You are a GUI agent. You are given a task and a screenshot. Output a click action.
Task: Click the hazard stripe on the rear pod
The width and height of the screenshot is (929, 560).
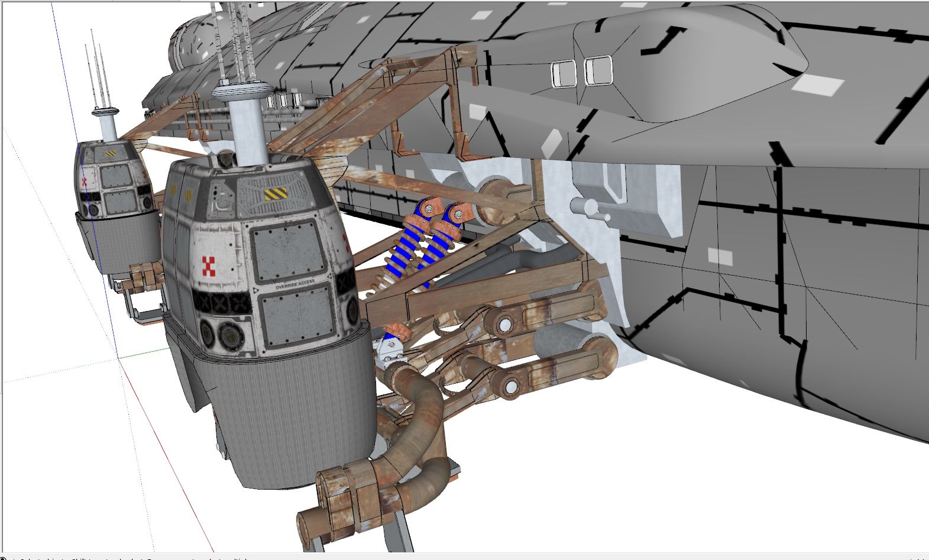(111, 155)
